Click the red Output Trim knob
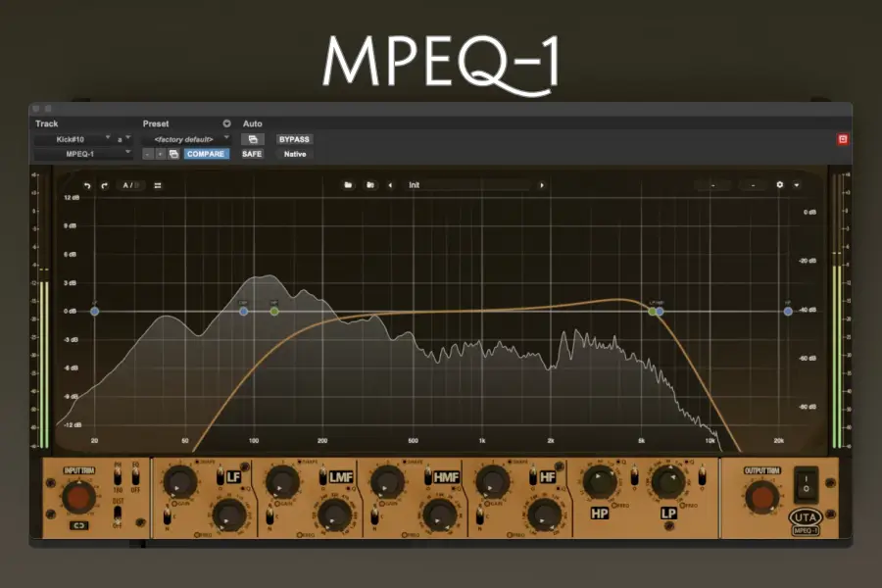 761,498
